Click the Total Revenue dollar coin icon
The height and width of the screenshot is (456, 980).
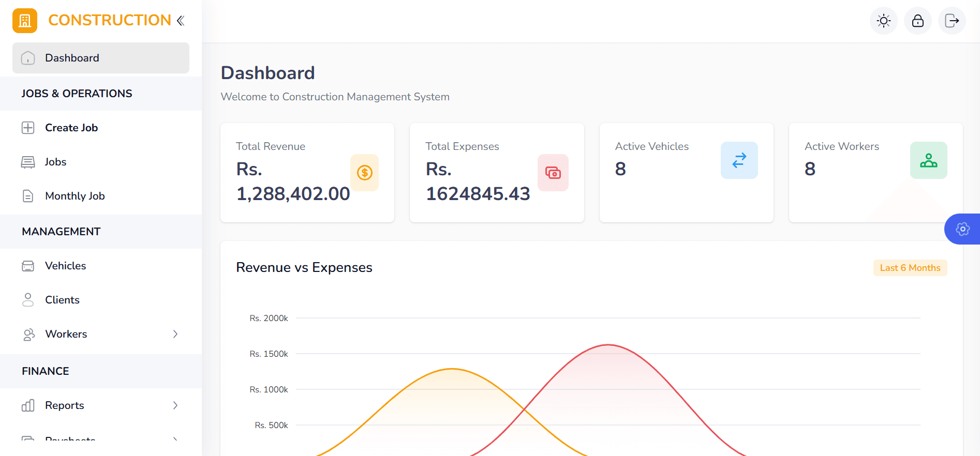(x=365, y=173)
